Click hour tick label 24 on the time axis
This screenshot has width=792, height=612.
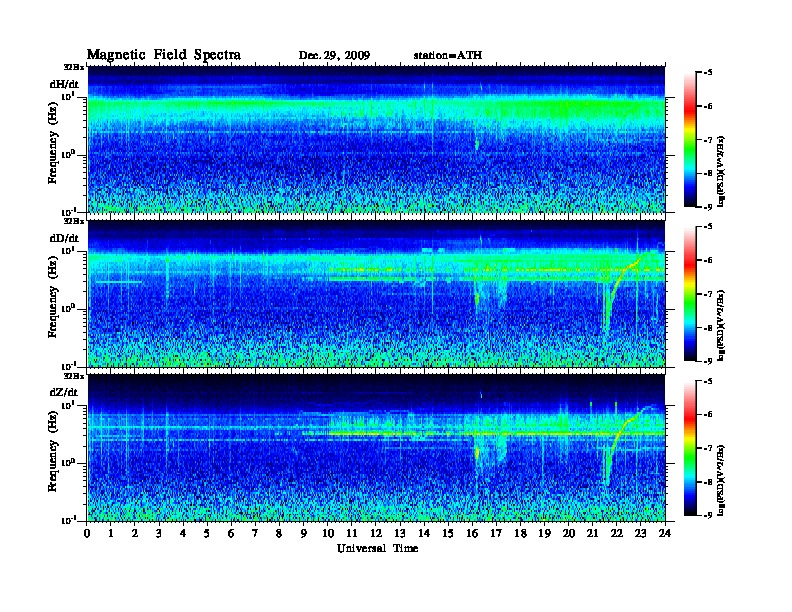pos(665,534)
